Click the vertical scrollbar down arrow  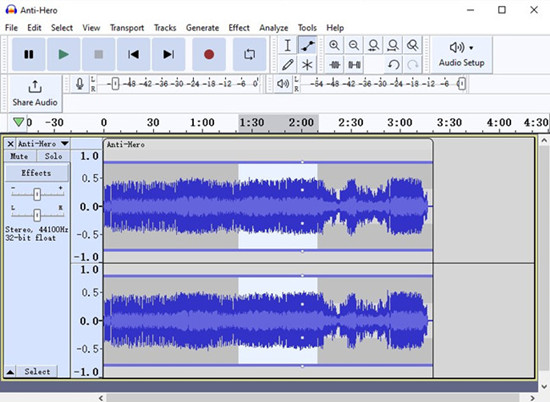[544, 387]
